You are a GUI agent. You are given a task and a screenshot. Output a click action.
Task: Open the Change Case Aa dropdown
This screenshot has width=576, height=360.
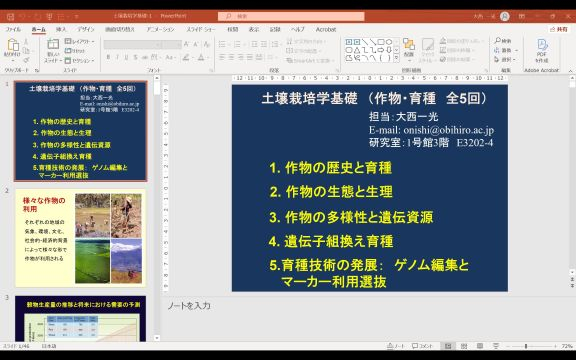(x=170, y=57)
